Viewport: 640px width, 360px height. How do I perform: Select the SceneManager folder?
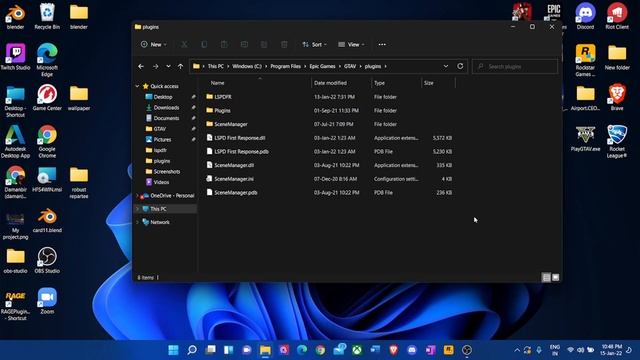point(231,124)
